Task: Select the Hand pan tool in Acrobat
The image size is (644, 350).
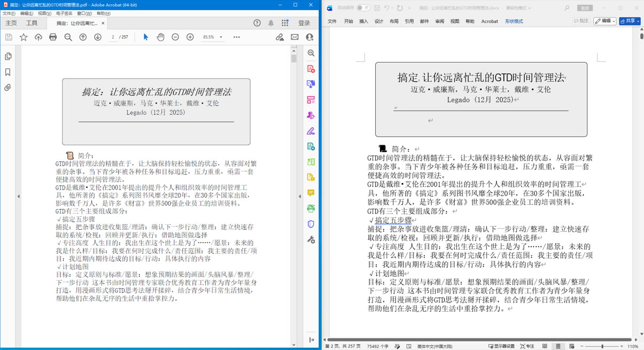Action: (x=160, y=37)
